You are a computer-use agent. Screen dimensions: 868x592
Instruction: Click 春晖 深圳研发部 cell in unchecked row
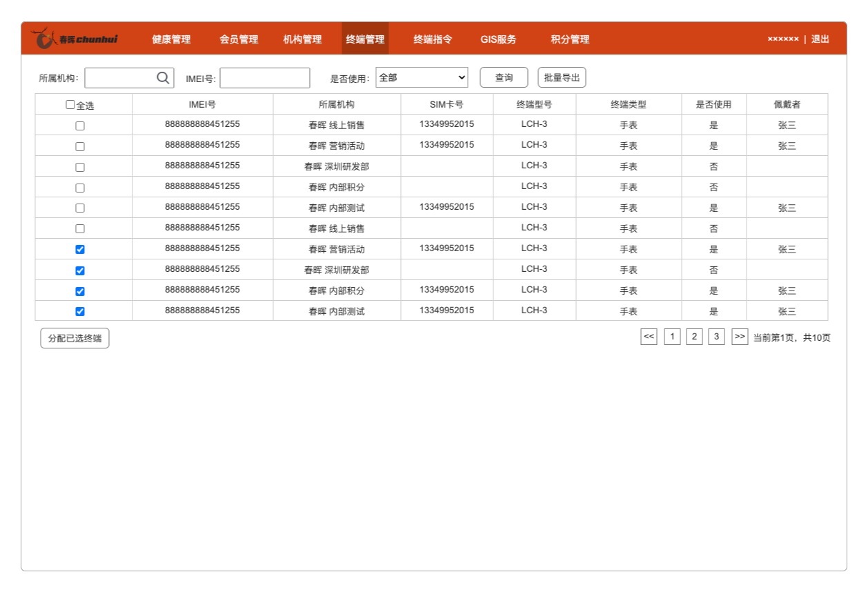337,167
